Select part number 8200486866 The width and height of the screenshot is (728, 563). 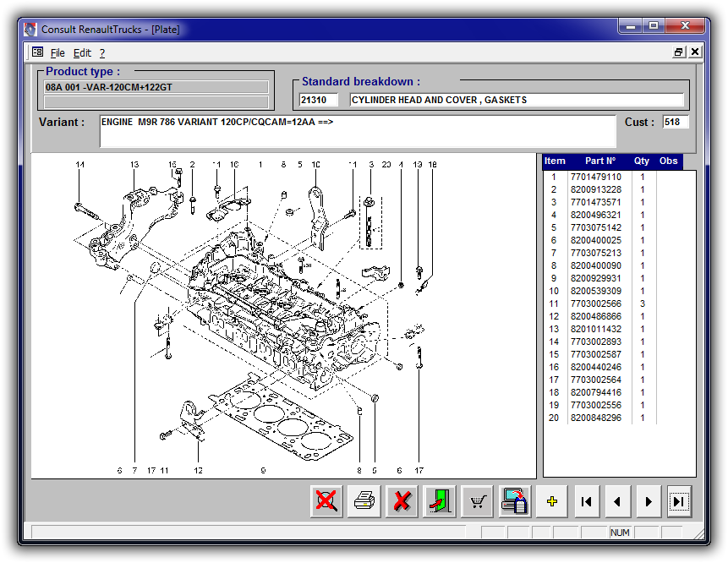click(x=596, y=316)
